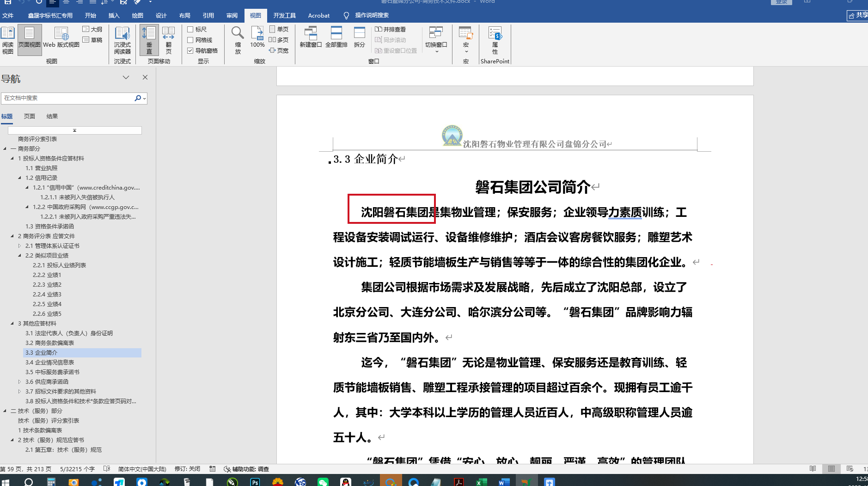This screenshot has height=486, width=868.
Task: Uncheck the navigation pane checkbox (导航窗格)
Action: (190, 50)
